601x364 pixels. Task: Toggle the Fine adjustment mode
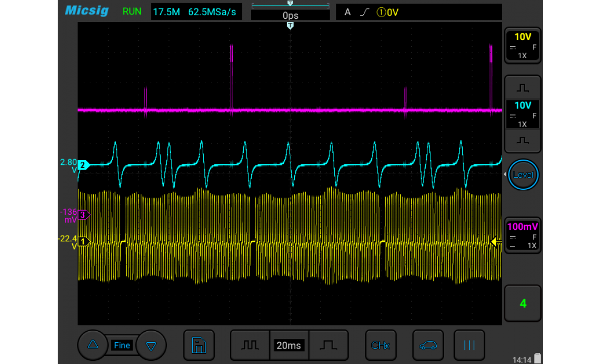coord(122,345)
